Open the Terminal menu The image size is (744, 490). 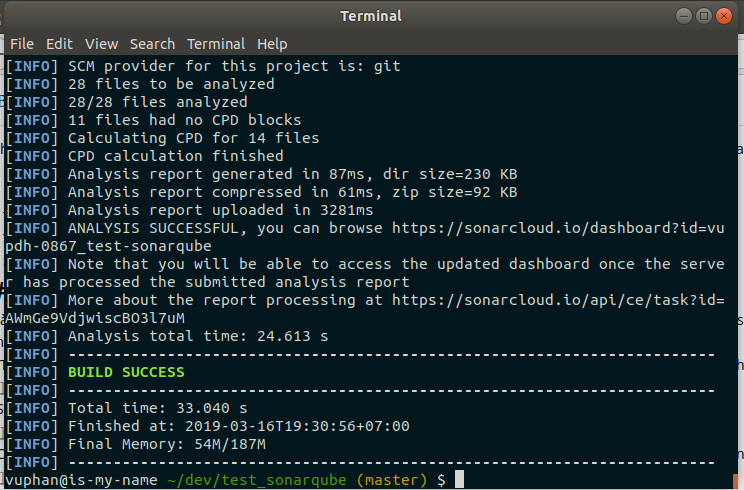216,44
